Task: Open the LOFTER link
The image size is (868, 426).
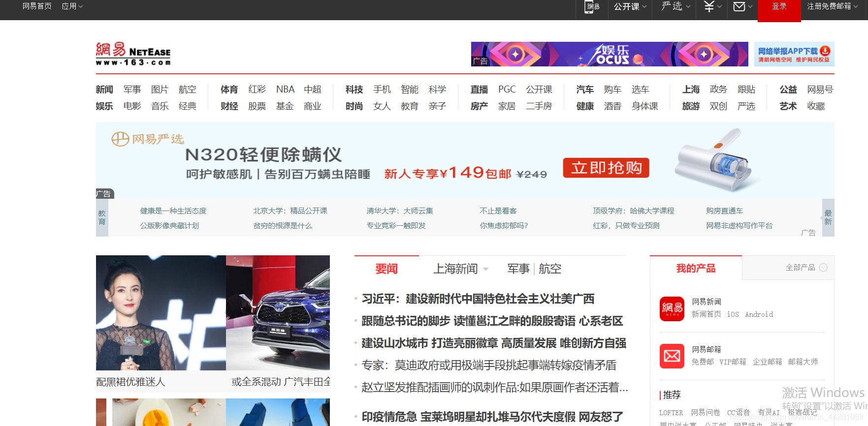Action: 671,413
